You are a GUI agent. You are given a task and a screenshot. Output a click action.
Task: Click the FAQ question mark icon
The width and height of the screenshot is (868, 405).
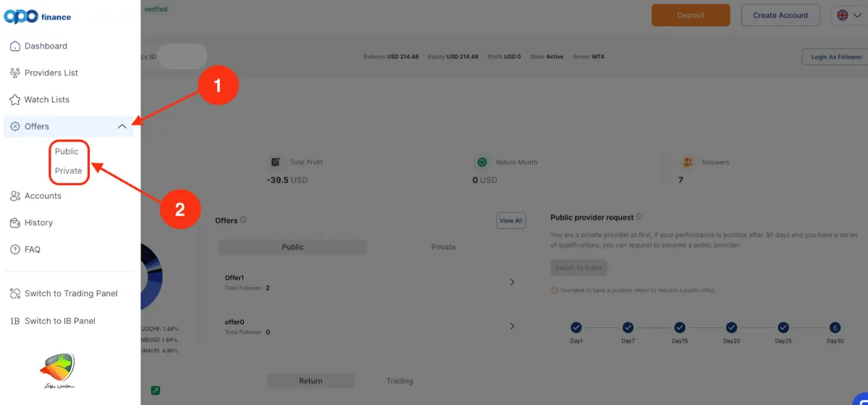tap(15, 249)
